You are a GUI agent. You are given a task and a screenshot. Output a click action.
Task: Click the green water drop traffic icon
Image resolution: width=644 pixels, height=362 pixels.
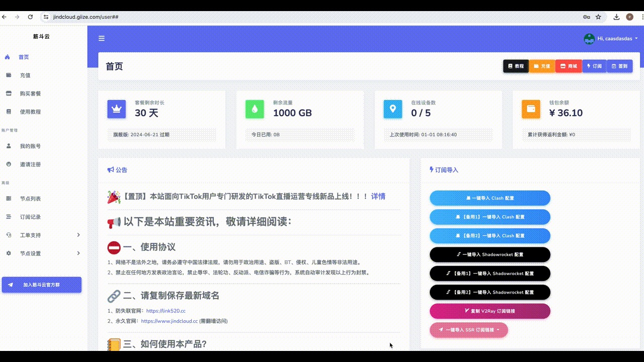tap(255, 109)
